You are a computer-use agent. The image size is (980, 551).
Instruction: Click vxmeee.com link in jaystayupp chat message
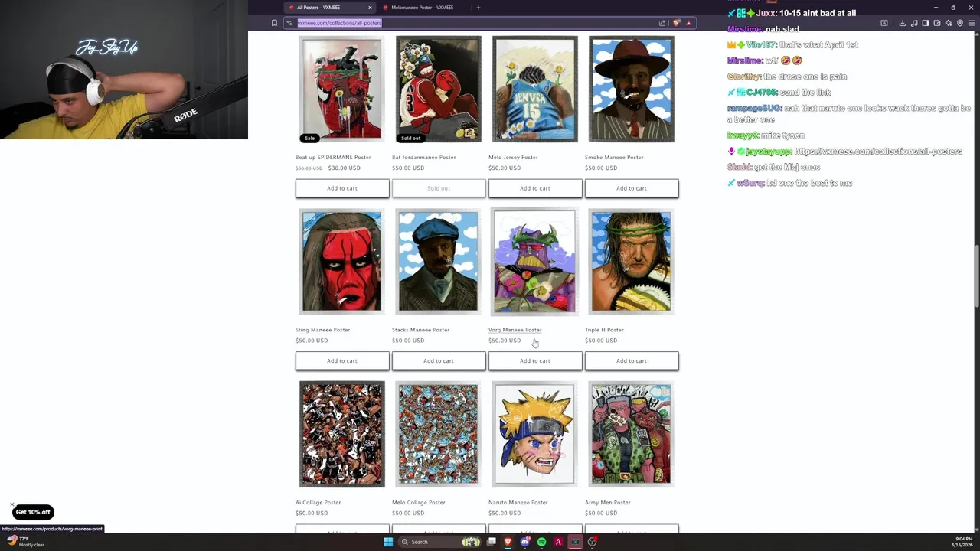[x=877, y=152]
